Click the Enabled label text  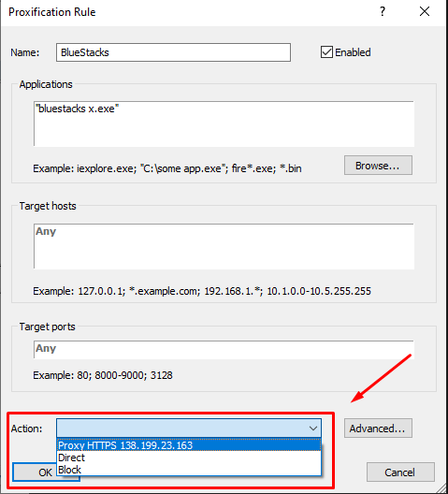click(353, 52)
